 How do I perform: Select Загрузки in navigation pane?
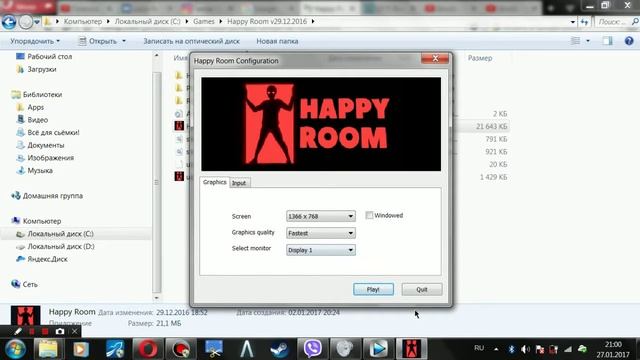point(42,69)
